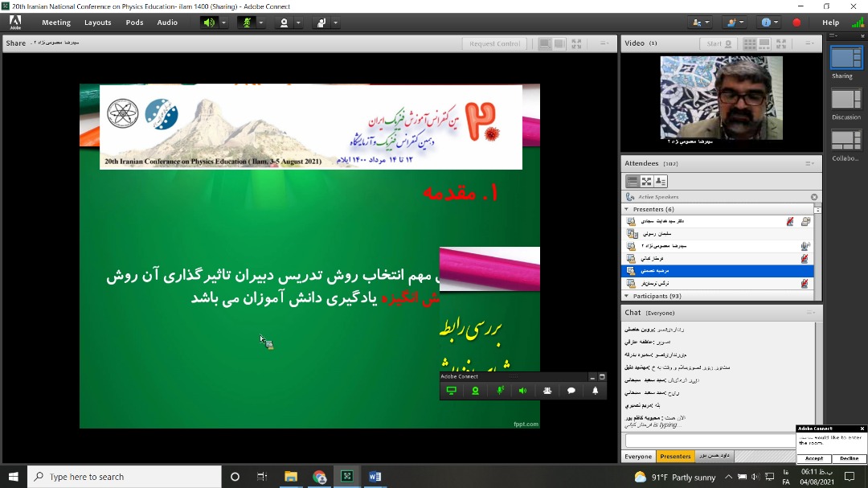
Task: Accept the room entry request
Action: tap(814, 458)
